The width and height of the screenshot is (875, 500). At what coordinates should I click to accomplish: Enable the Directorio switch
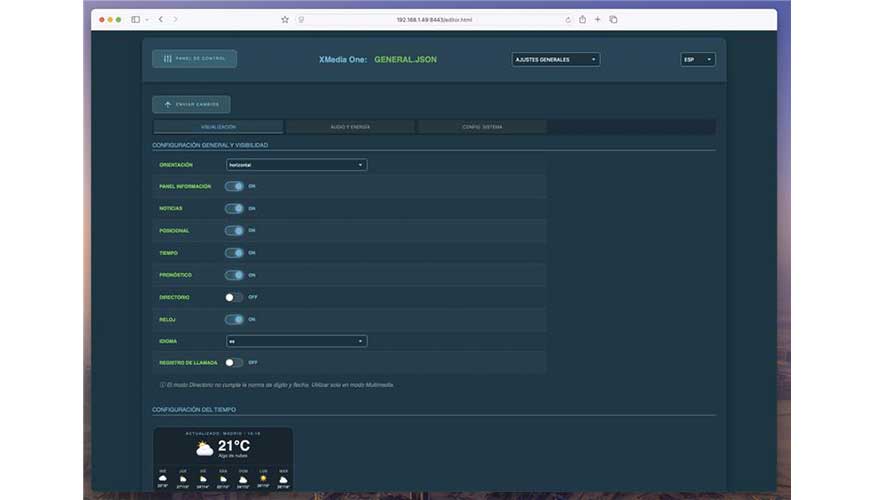(x=234, y=297)
